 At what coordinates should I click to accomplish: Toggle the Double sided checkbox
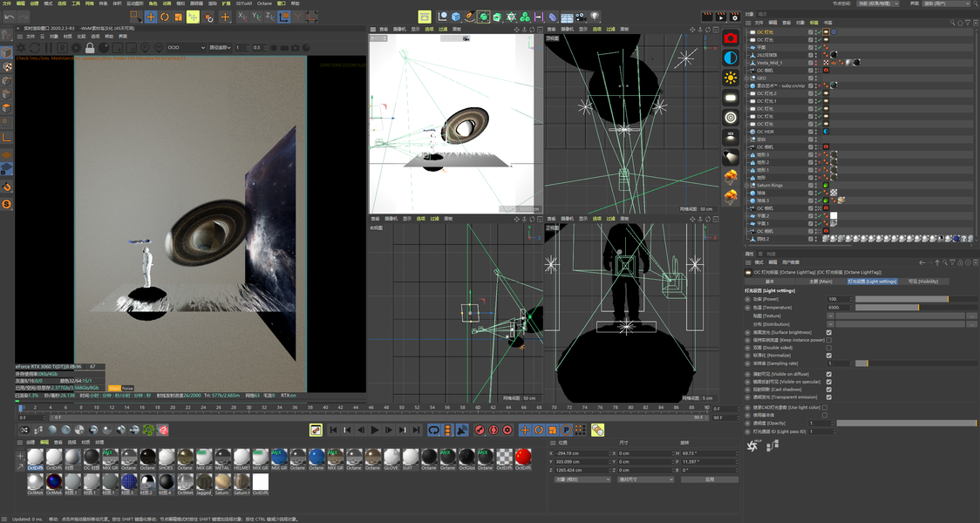tap(828, 348)
